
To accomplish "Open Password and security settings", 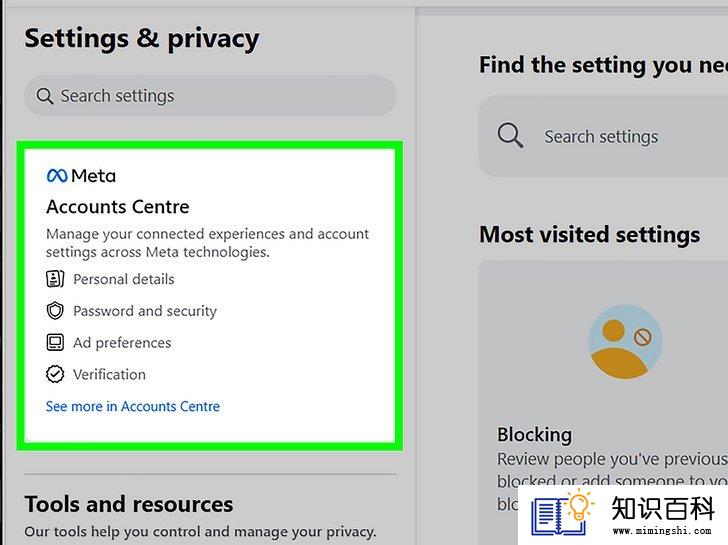I will click(131, 311).
